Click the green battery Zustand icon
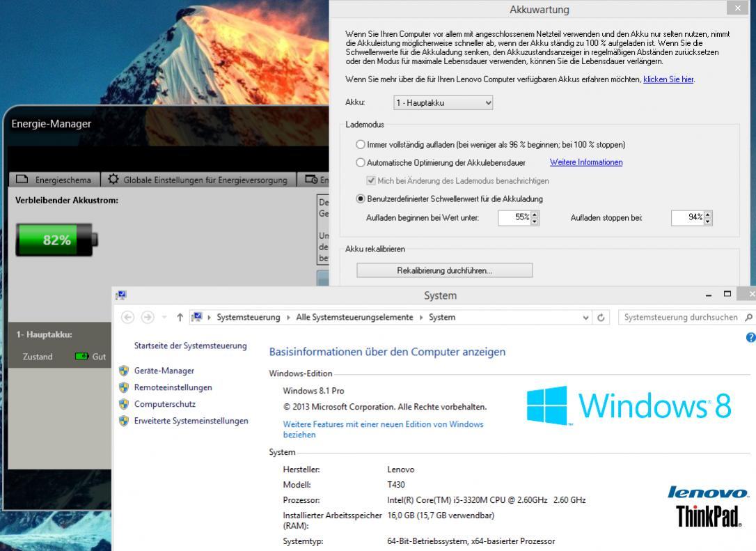 (81, 356)
